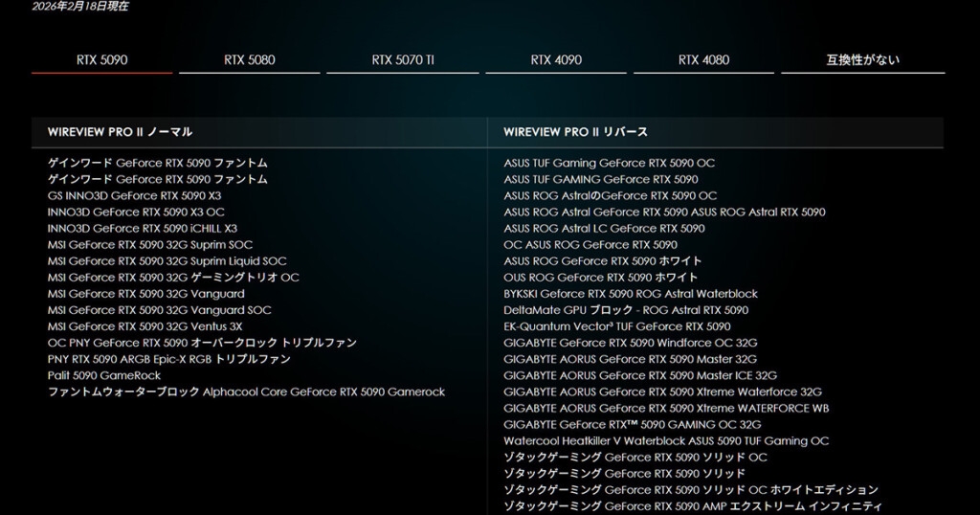The width and height of the screenshot is (980, 515).
Task: Select GIGABYTE AORUS RTX 5090 Master 32G
Action: click(631, 359)
